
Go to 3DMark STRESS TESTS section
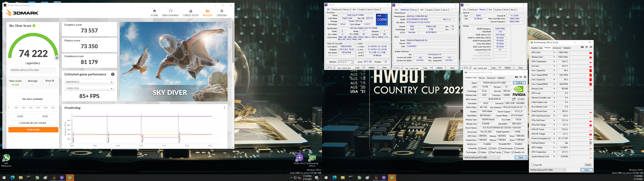(191, 13)
